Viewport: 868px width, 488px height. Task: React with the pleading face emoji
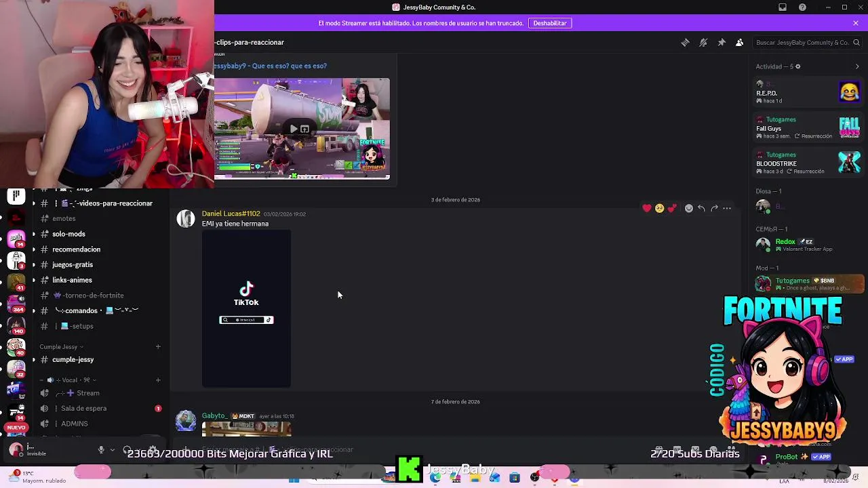[x=659, y=208]
